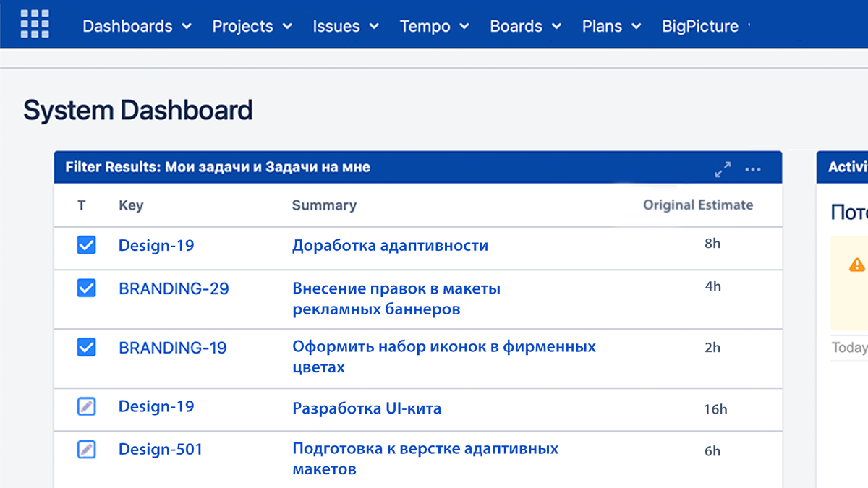This screenshot has width=868, height=488.
Task: Open the Boards dropdown
Action: coord(526,26)
